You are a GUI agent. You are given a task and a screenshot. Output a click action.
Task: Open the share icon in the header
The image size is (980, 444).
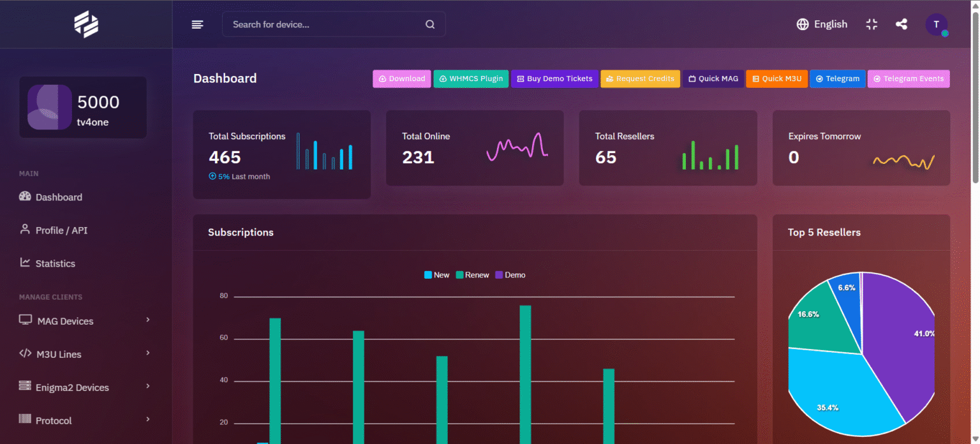(902, 24)
